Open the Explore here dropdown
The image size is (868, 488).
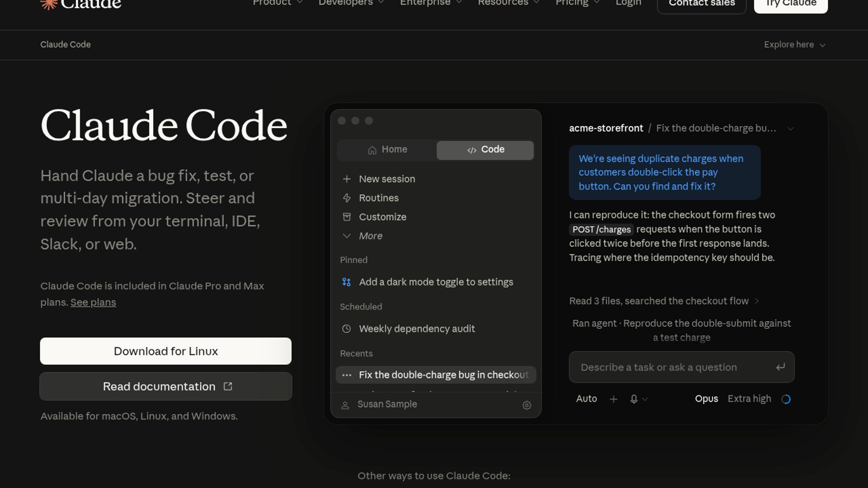(795, 45)
